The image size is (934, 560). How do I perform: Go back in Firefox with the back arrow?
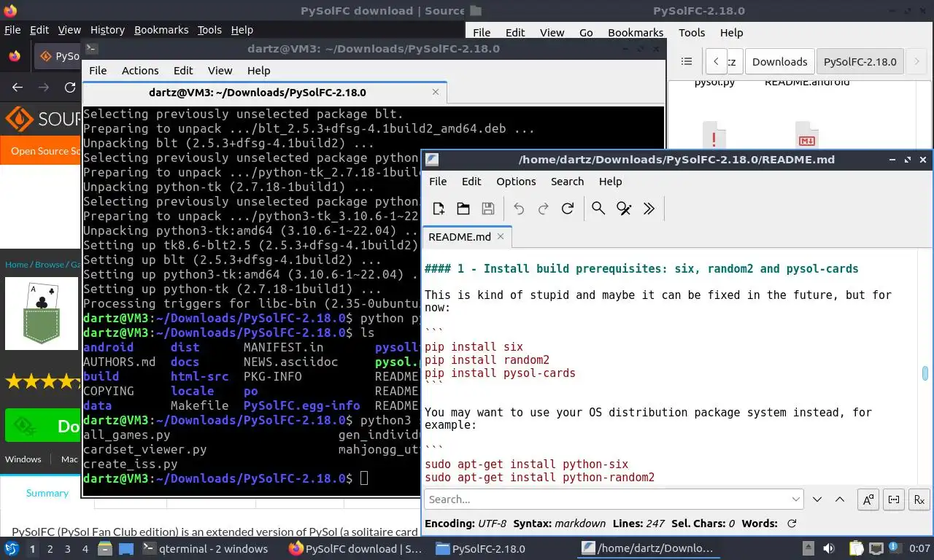(18, 87)
